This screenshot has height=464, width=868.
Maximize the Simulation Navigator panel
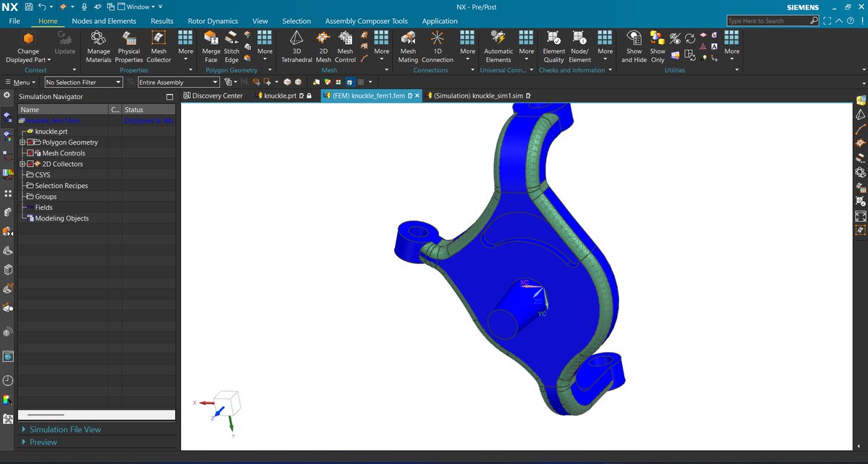click(169, 97)
